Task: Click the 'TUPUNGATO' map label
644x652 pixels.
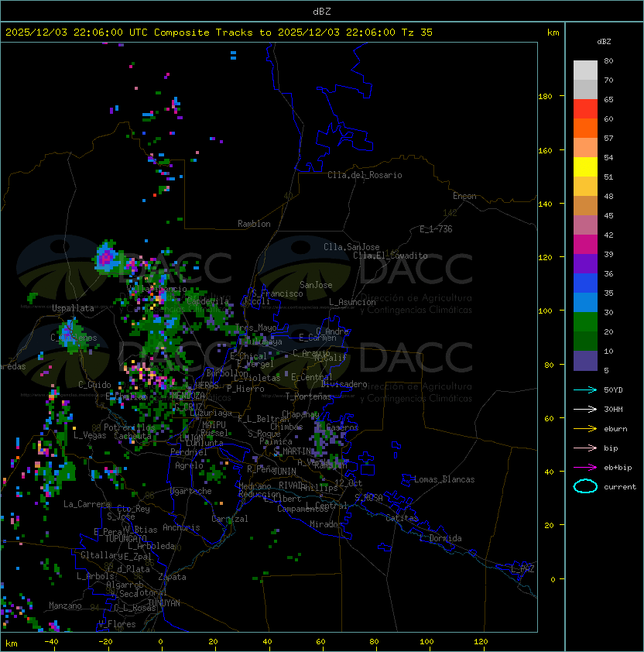Action: [125, 538]
